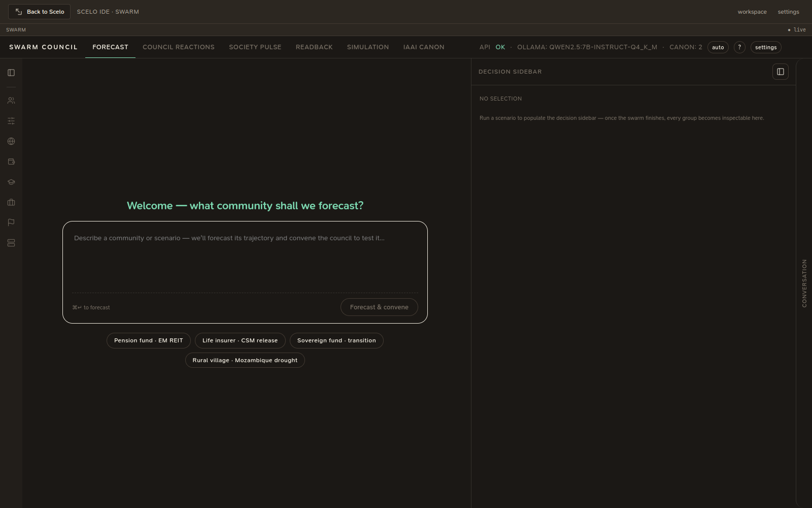Focus the community scenario description field
The image size is (812, 508).
245,260
